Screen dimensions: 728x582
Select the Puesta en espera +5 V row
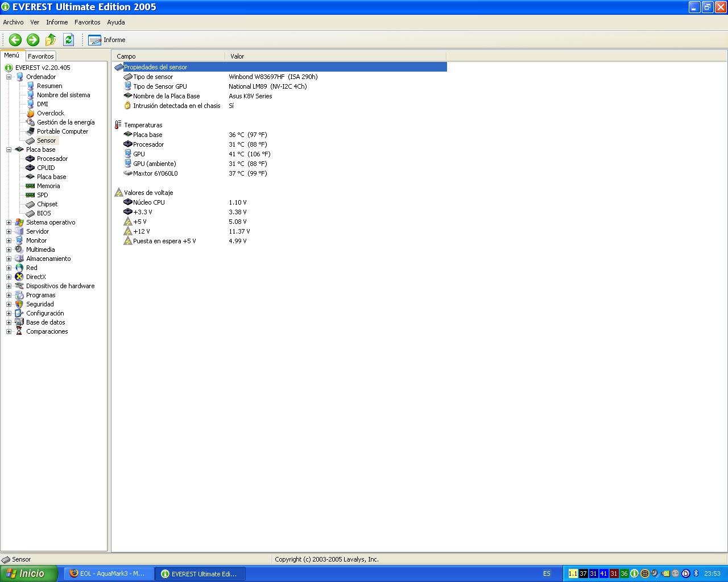coord(280,241)
